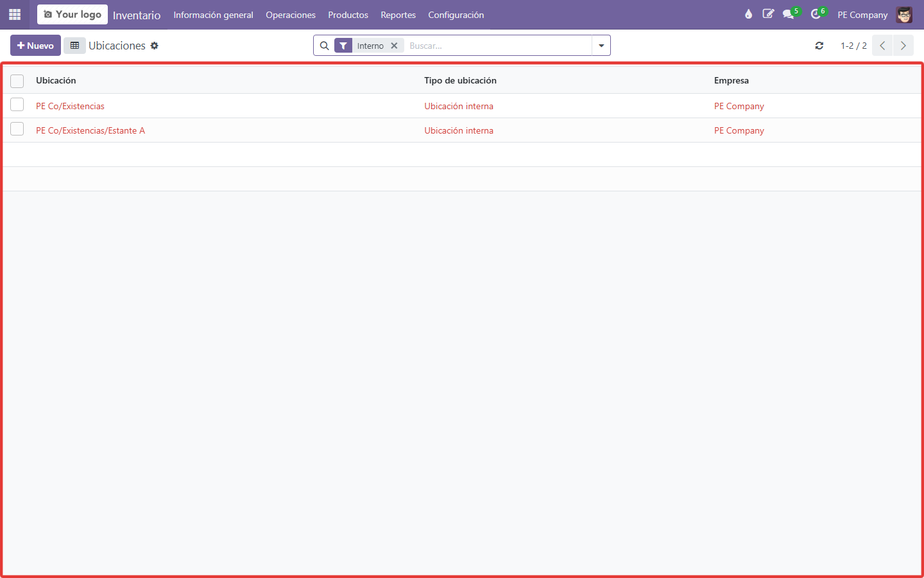
Task: Open the Operaciones menu
Action: 291,15
